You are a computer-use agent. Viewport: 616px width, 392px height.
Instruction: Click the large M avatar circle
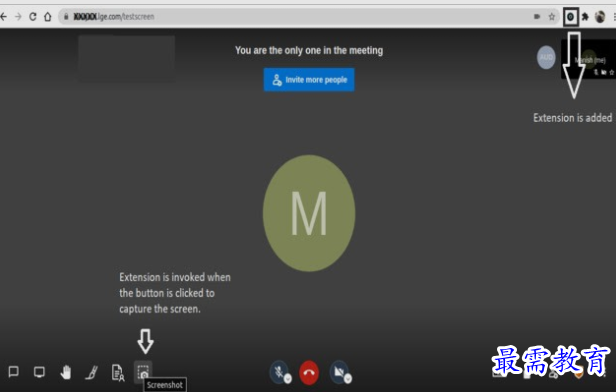[309, 213]
